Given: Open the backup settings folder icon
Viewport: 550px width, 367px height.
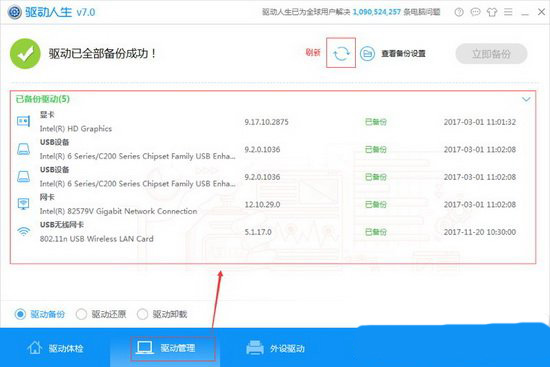Looking at the screenshot, I should pyautogui.click(x=367, y=54).
